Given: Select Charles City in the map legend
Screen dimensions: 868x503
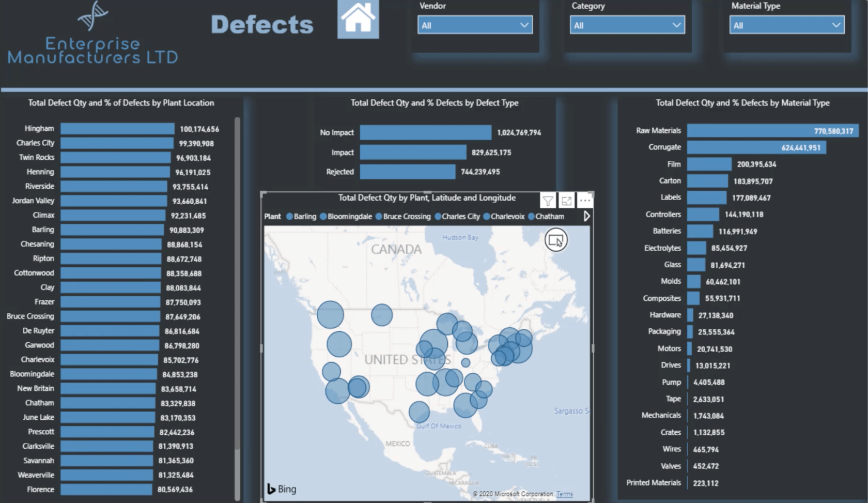Looking at the screenshot, I should coord(457,217).
